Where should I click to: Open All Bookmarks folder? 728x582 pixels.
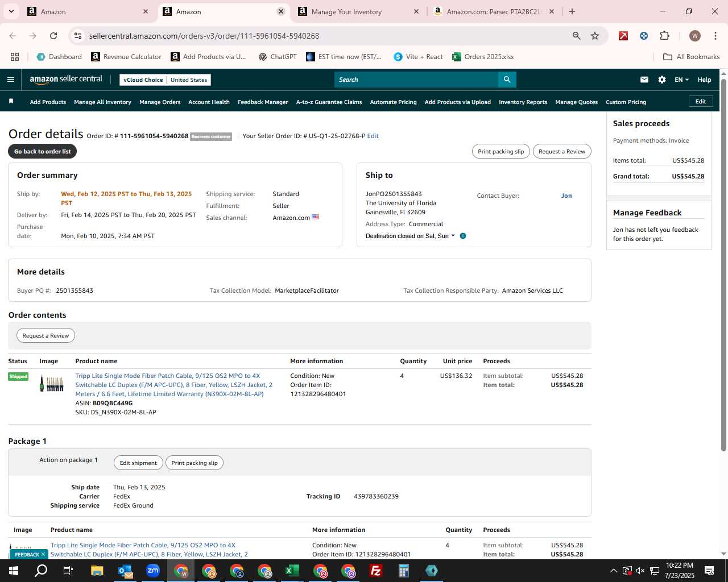point(692,57)
